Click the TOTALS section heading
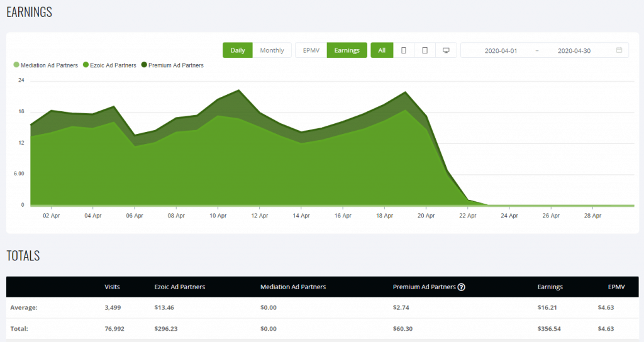This screenshot has height=342, width=644. [23, 255]
